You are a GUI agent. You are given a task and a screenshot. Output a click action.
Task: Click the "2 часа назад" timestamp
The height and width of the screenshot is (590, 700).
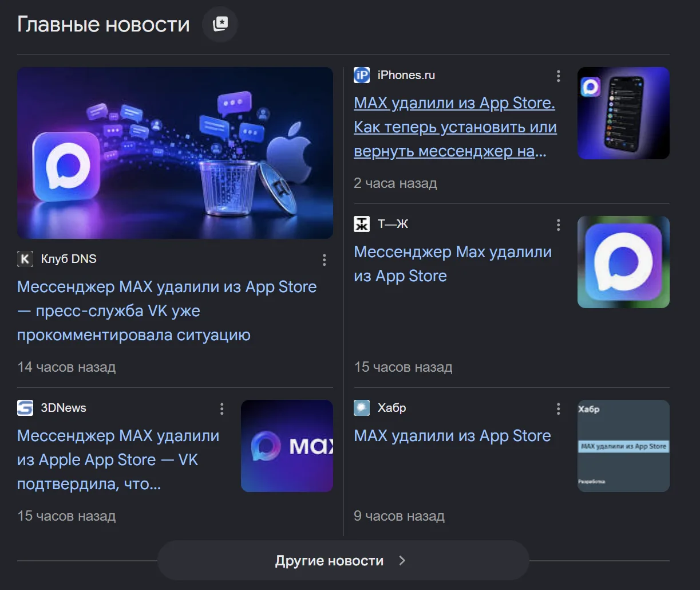[x=396, y=183]
